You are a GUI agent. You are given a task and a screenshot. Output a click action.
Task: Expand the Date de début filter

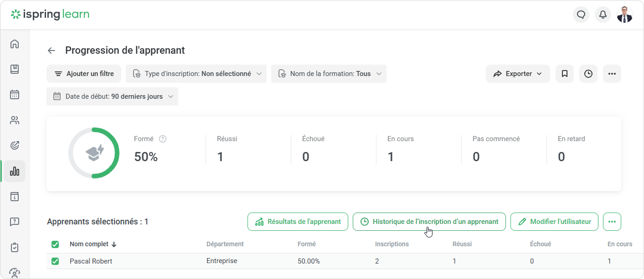coord(112,96)
